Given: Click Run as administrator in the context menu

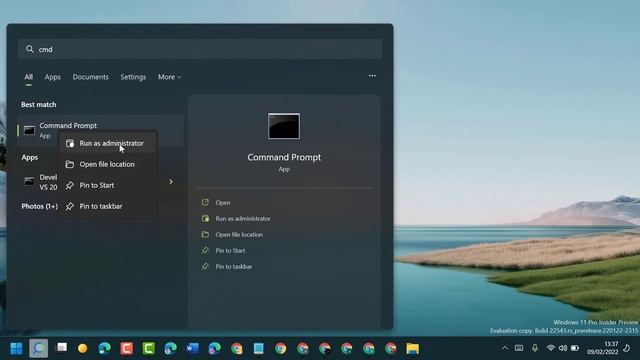Looking at the screenshot, I should [108, 143].
